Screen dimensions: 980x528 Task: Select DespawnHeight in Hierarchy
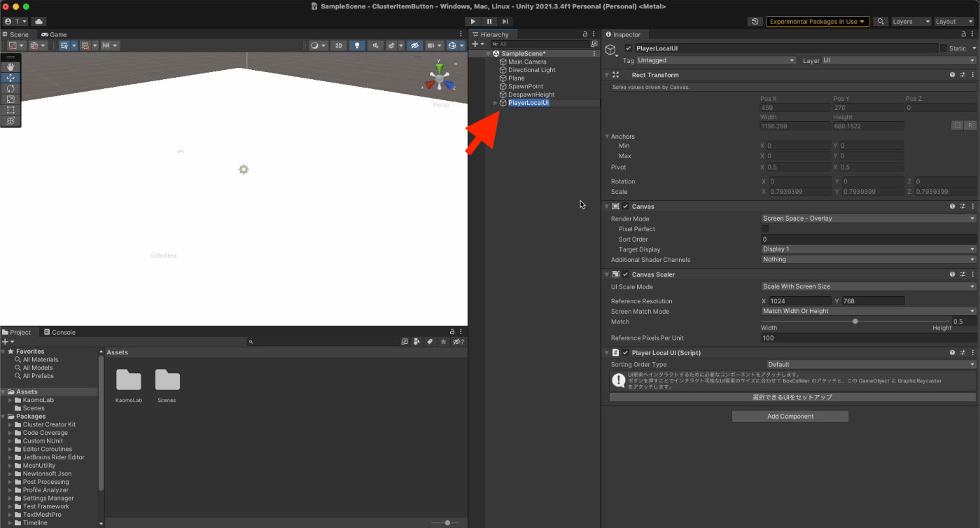(531, 95)
